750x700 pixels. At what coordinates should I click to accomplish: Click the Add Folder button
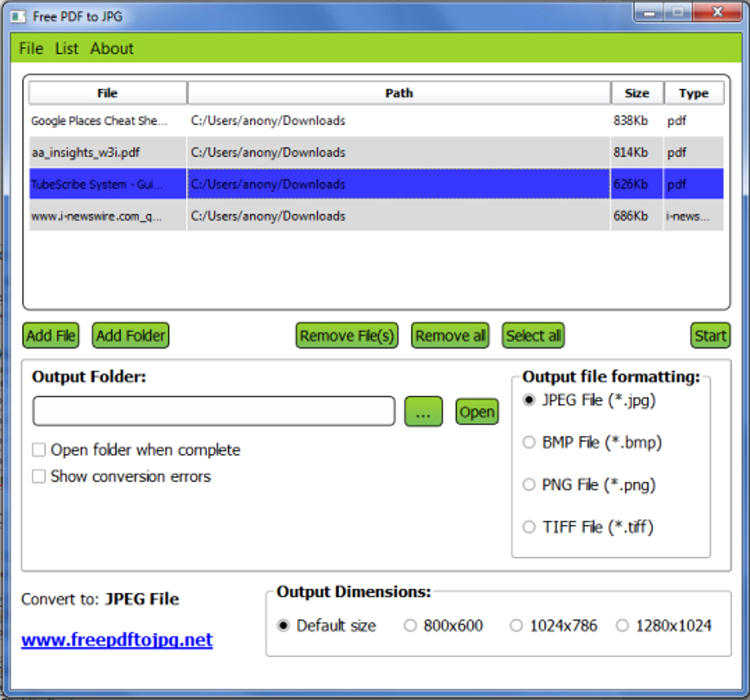pos(129,335)
